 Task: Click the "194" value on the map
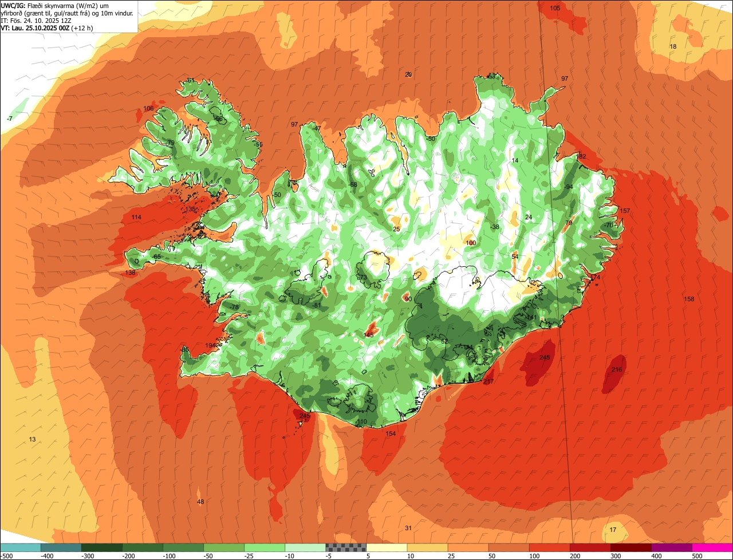(x=211, y=346)
